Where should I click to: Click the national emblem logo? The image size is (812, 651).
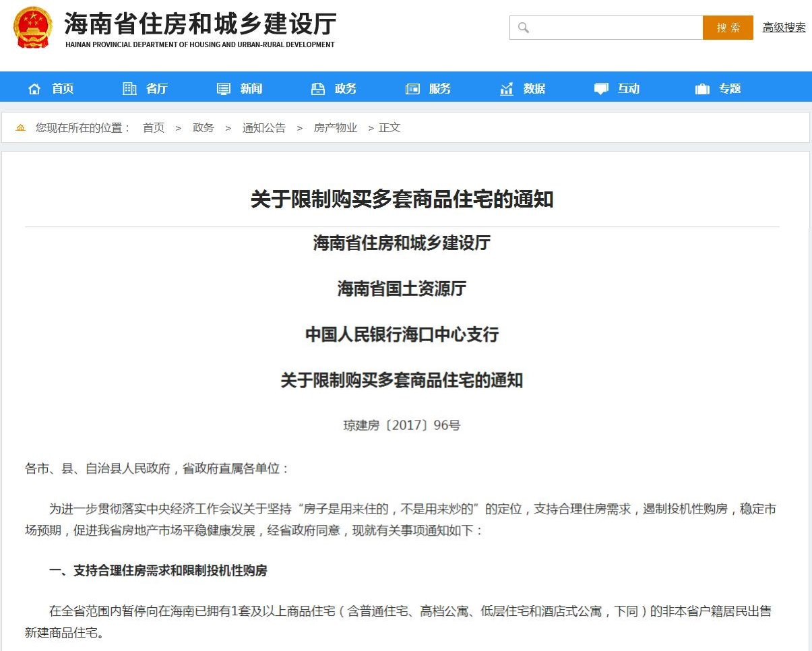pyautogui.click(x=33, y=28)
